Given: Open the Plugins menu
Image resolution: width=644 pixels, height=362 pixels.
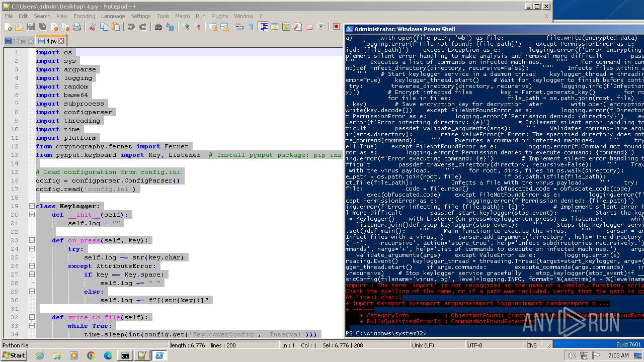Looking at the screenshot, I should pyautogui.click(x=219, y=16).
